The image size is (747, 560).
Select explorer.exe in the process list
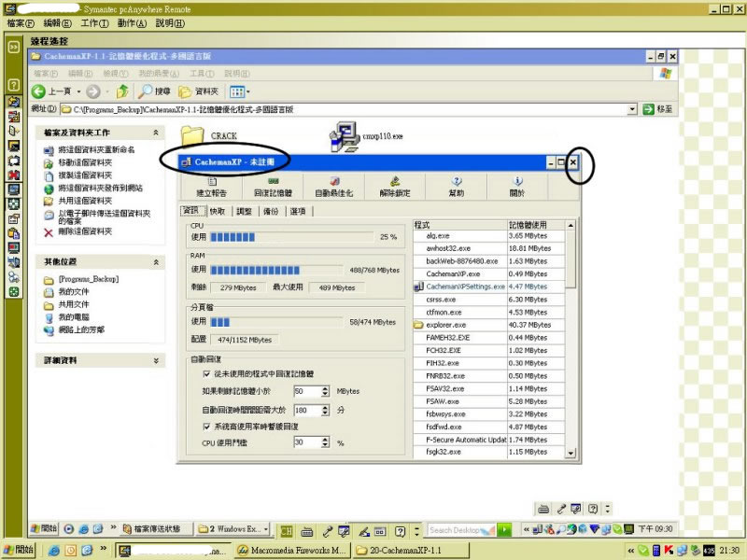point(488,325)
